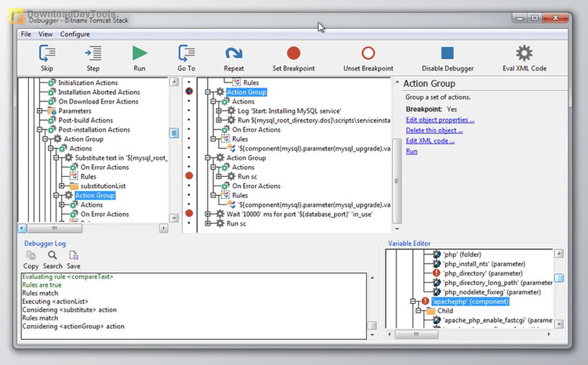The image size is (588, 365).
Task: Click the Rules icon under Substitute text item
Action: (x=74, y=176)
